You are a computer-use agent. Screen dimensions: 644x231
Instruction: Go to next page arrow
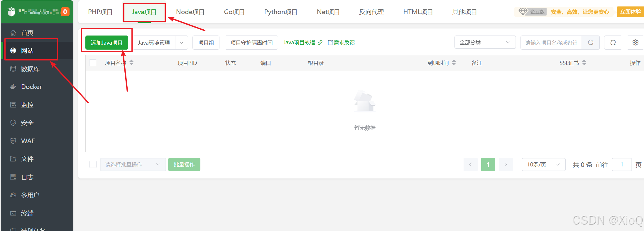506,164
